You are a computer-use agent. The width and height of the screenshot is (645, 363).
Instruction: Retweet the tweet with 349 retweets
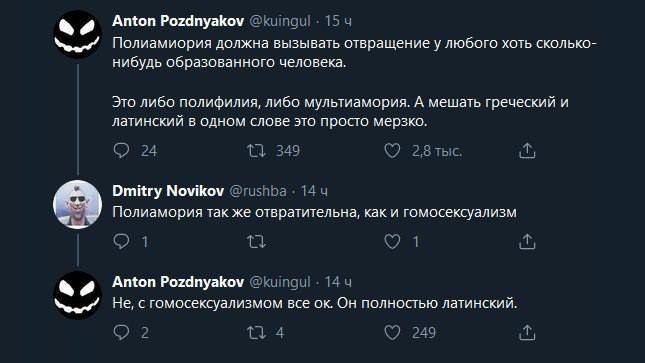click(x=256, y=151)
